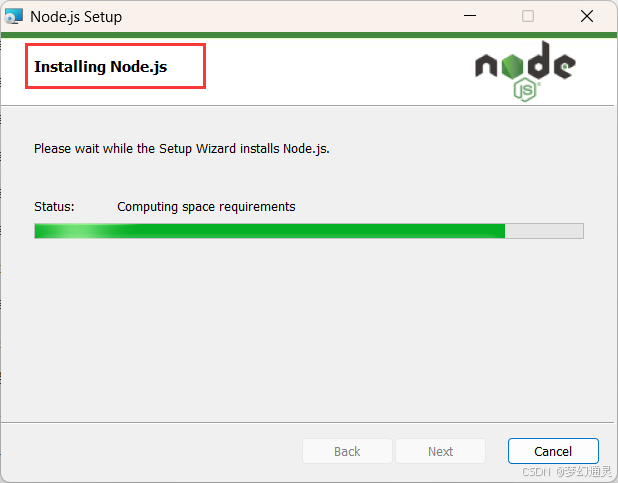Click the filled green part of progress bar
This screenshot has width=618, height=483.
(270, 231)
